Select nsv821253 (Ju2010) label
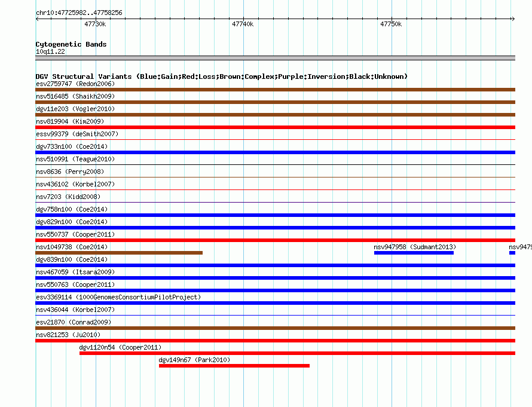 68,335
